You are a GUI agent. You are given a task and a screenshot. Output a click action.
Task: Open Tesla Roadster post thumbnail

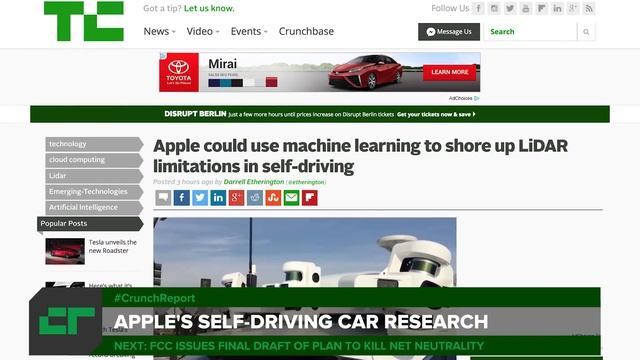tap(65, 251)
